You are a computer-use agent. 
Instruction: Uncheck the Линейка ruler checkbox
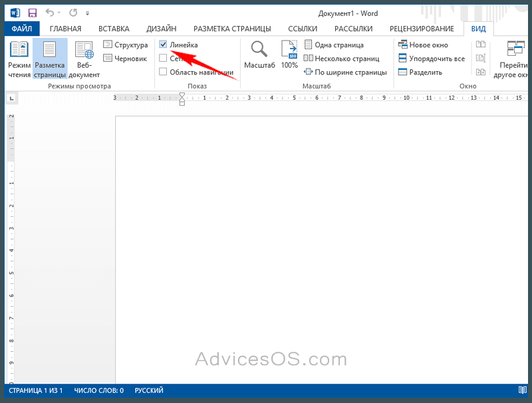point(163,45)
